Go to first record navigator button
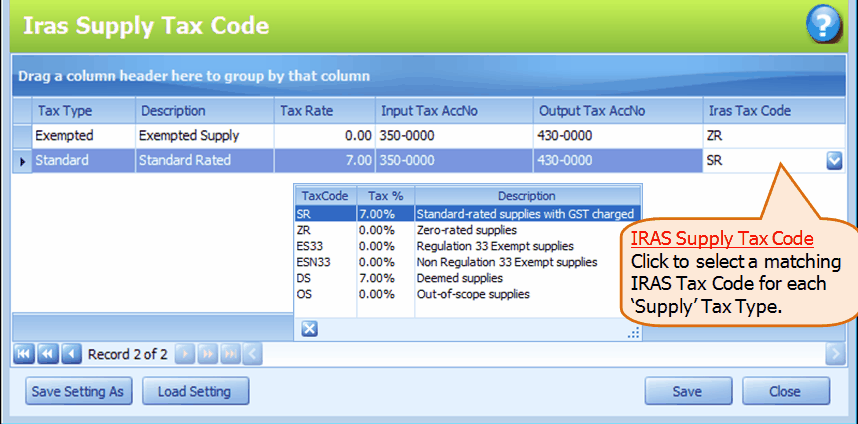 coord(23,355)
